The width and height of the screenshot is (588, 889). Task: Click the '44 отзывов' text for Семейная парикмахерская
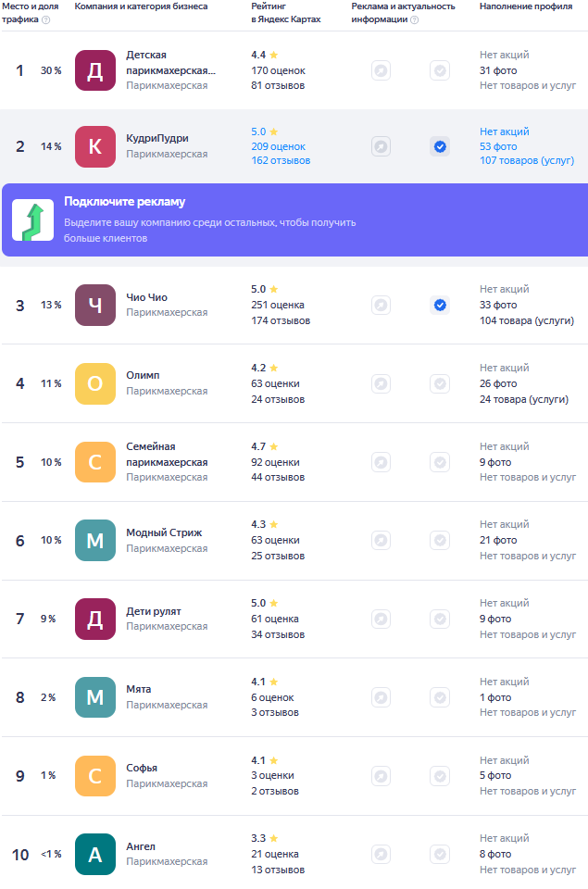278,478
